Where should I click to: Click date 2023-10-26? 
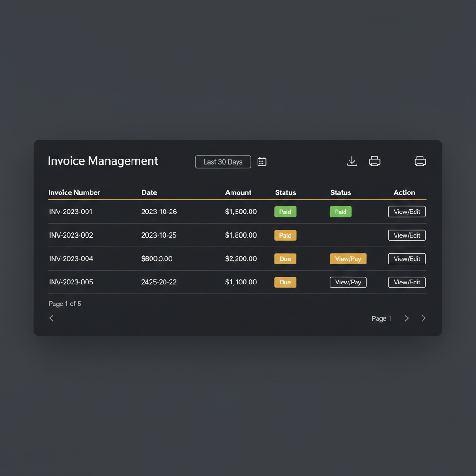pos(159,212)
